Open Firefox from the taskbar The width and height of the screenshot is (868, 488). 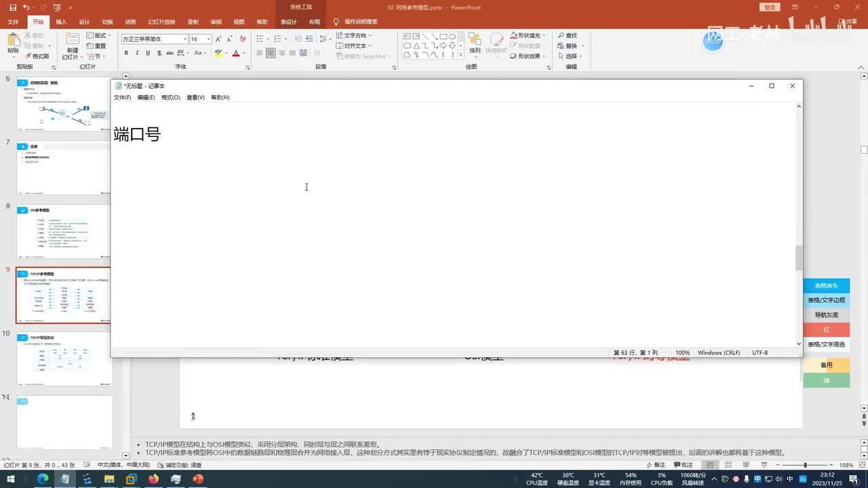coord(153,479)
